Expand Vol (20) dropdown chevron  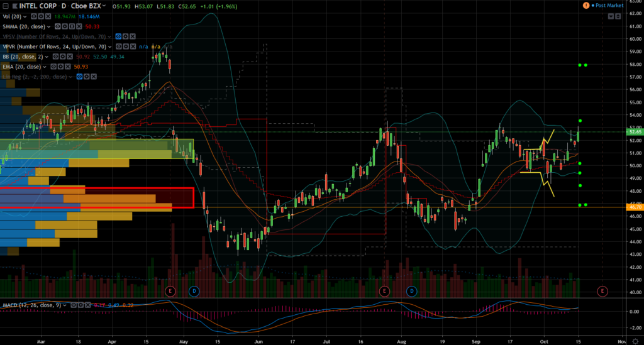25,17
